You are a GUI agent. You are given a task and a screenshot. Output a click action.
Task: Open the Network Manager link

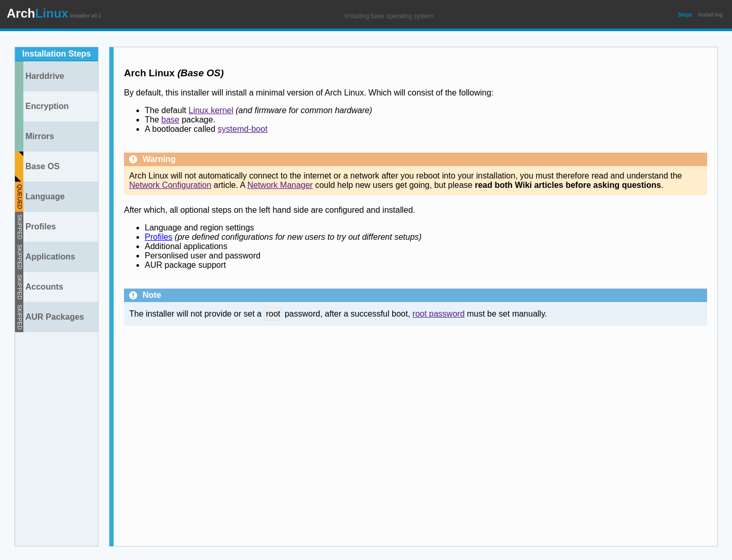point(280,185)
